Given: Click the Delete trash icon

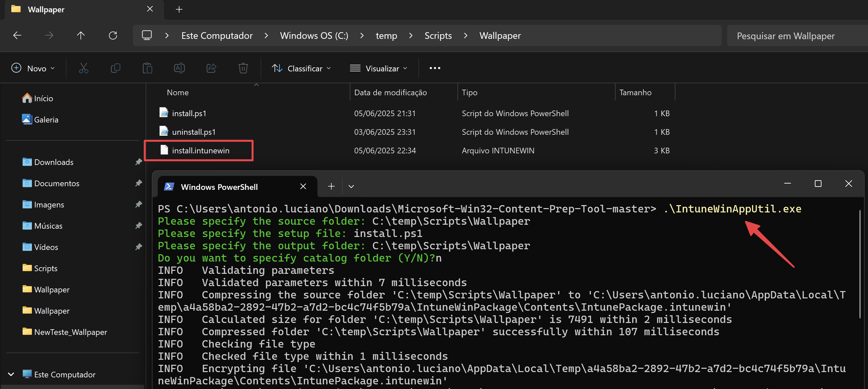Looking at the screenshot, I should coord(243,68).
